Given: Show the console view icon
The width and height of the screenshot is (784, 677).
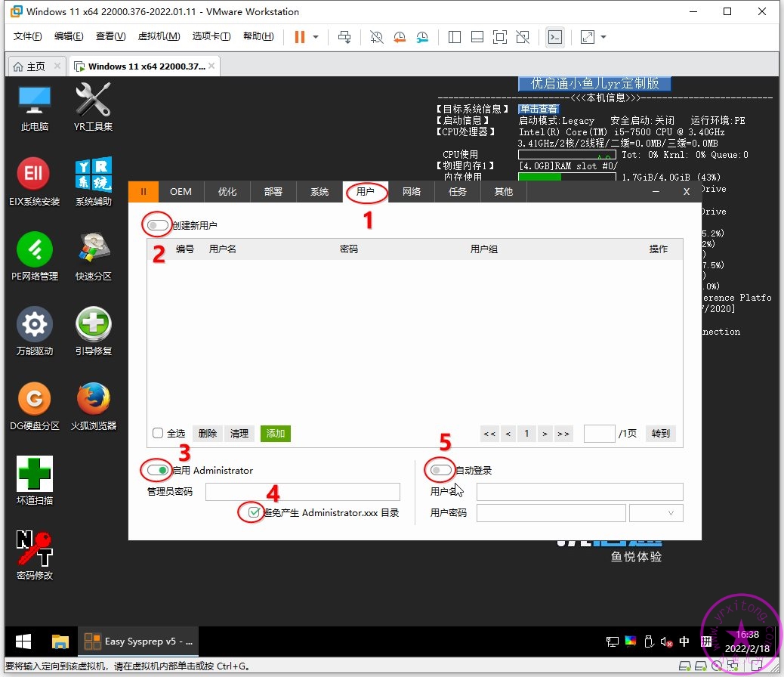Looking at the screenshot, I should [555, 37].
